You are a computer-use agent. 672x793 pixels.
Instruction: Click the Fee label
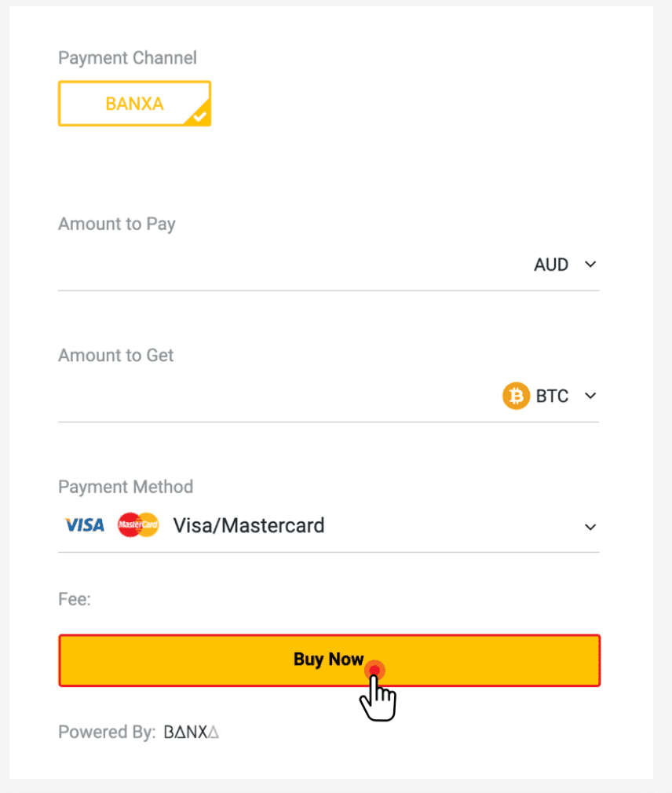click(x=75, y=599)
